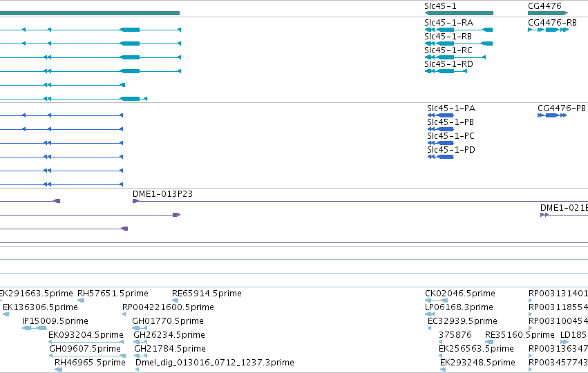Select Dmel_dig_013016_0712_1237.3prime label

click(x=214, y=363)
